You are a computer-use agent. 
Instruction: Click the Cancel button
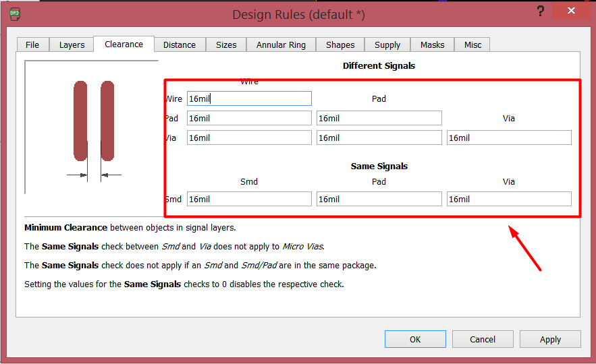[483, 339]
